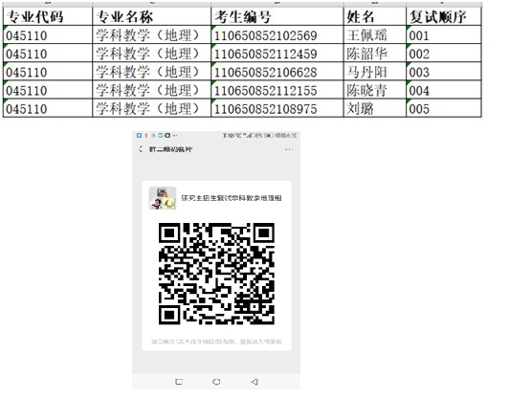Image resolution: width=532 pixels, height=399 pixels.
Task: Open the three-dot more options menu
Action: click(289, 149)
